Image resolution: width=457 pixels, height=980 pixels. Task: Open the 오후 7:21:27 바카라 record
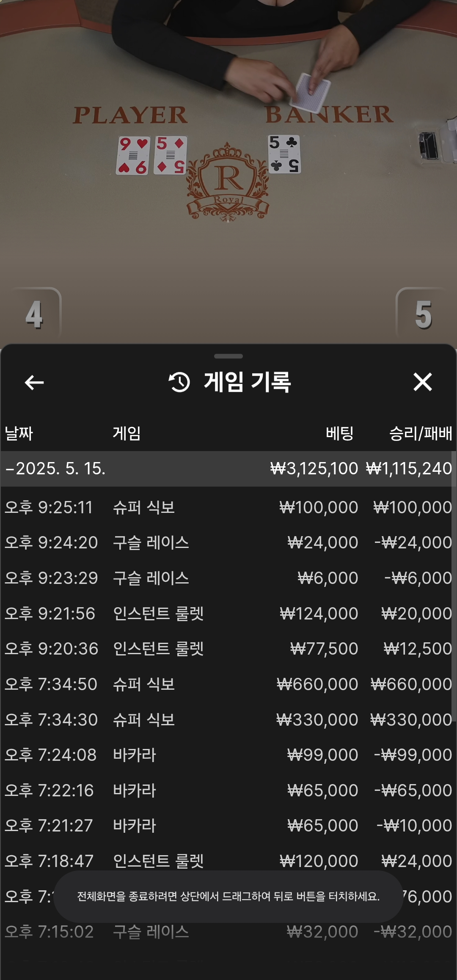pos(228,826)
